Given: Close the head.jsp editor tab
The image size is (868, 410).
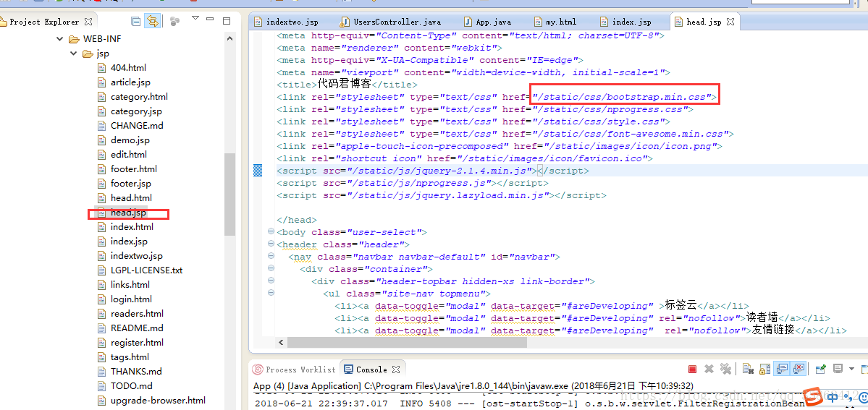Looking at the screenshot, I should [x=730, y=22].
